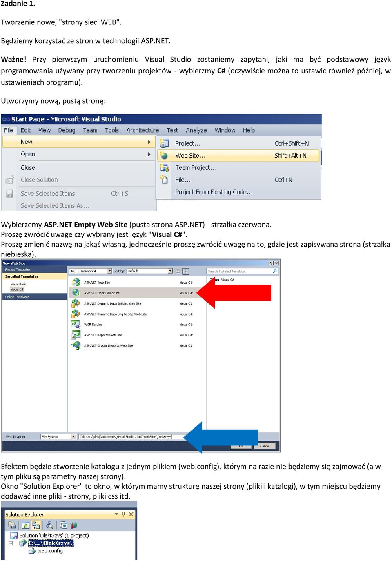Screen dimensions: 392x561
Task: Collapse the OlekKrzys project tree node
Action: point(11,543)
